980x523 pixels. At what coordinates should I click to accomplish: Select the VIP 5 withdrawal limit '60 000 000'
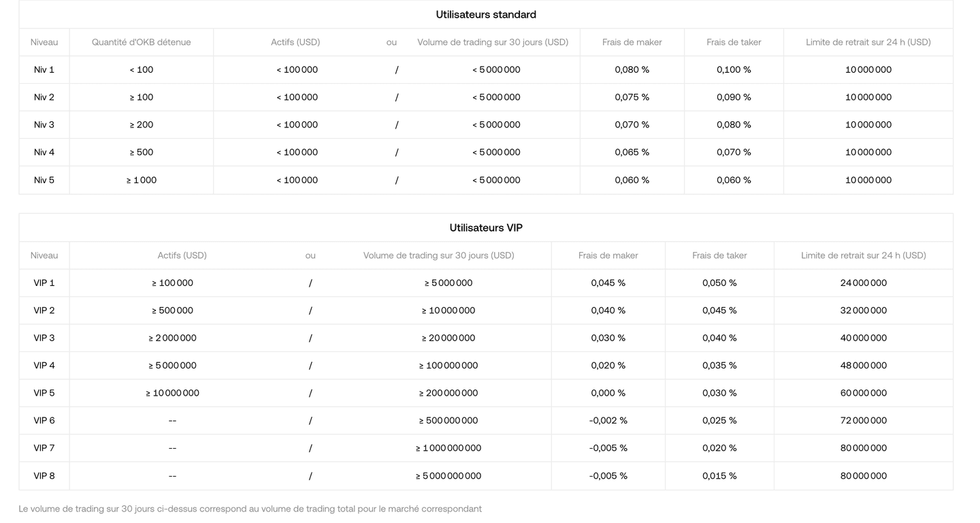863,393
